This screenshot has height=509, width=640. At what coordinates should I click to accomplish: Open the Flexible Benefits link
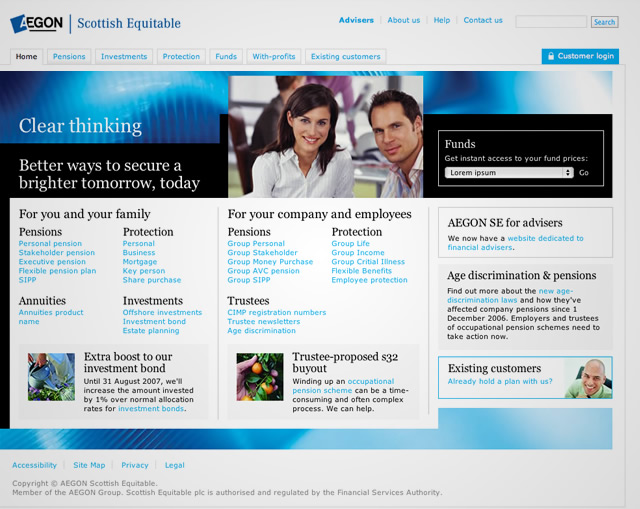(x=362, y=271)
